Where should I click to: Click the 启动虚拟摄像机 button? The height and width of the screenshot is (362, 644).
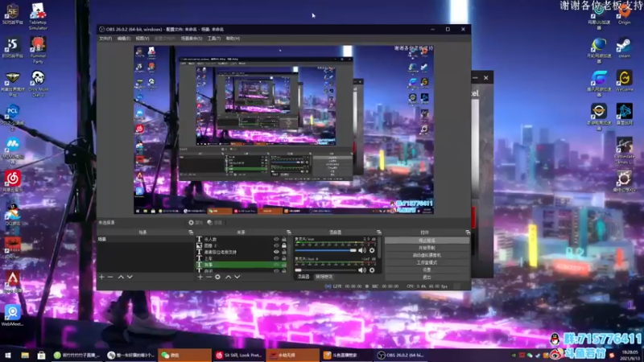(427, 255)
